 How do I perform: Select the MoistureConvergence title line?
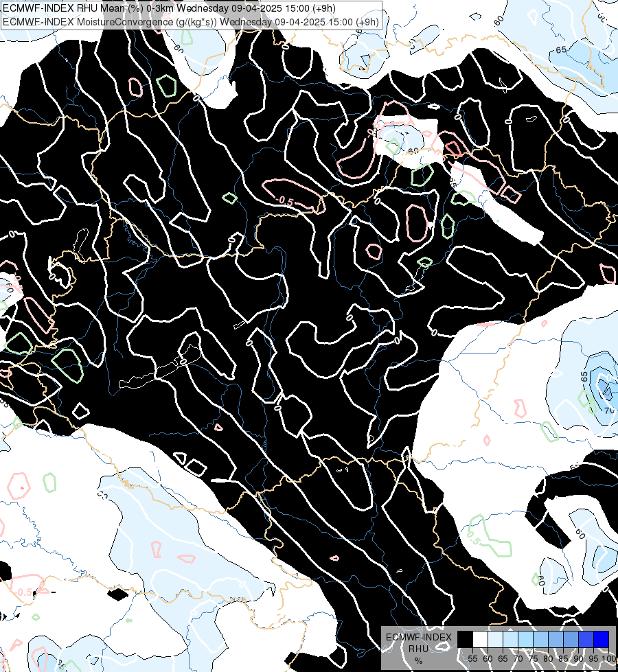(x=191, y=21)
